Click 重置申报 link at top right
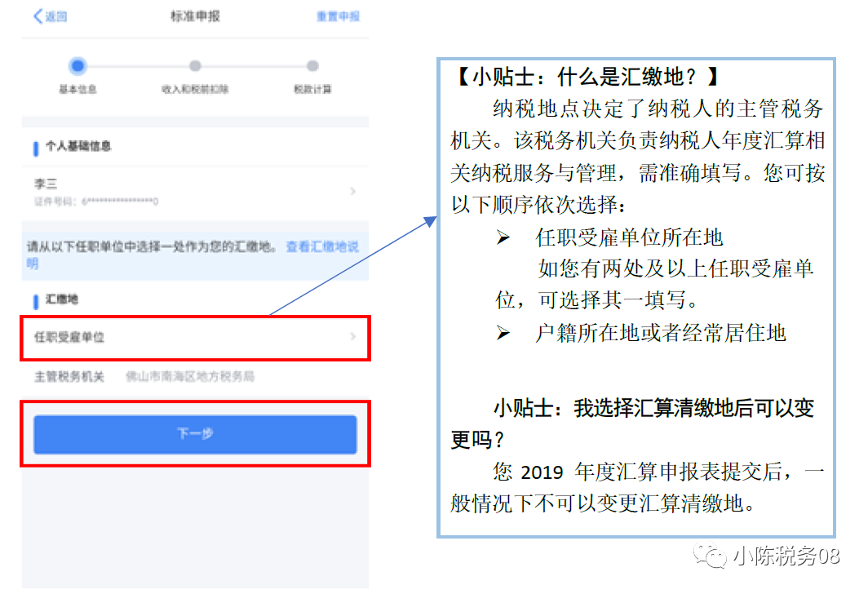 coord(338,16)
